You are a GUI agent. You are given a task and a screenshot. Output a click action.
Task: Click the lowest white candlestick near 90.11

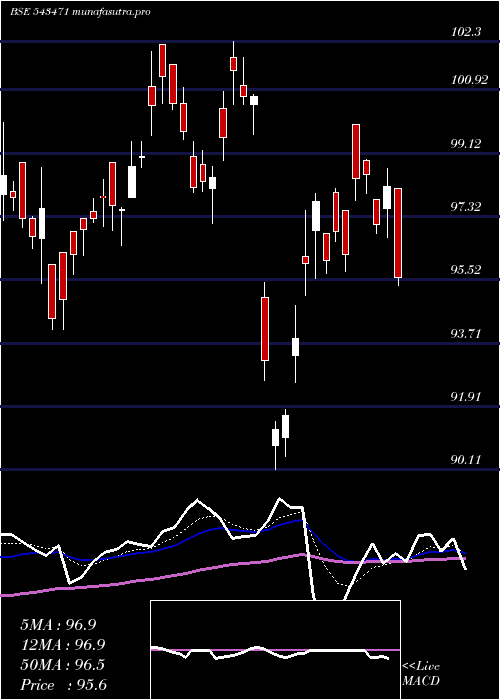tap(275, 438)
